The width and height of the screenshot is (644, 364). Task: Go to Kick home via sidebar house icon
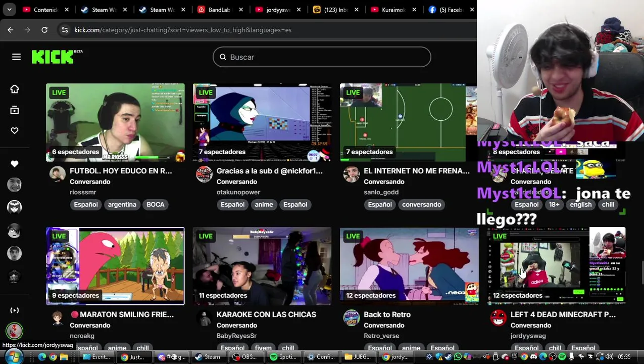click(15, 89)
